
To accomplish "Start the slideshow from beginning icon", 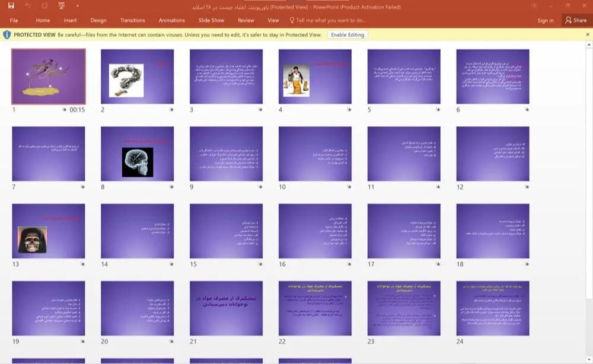I will [x=61, y=6].
